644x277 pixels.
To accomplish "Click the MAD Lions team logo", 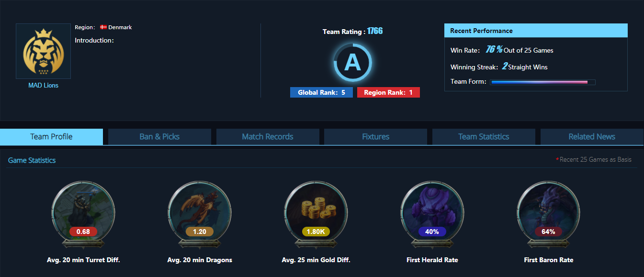I will pos(43,51).
